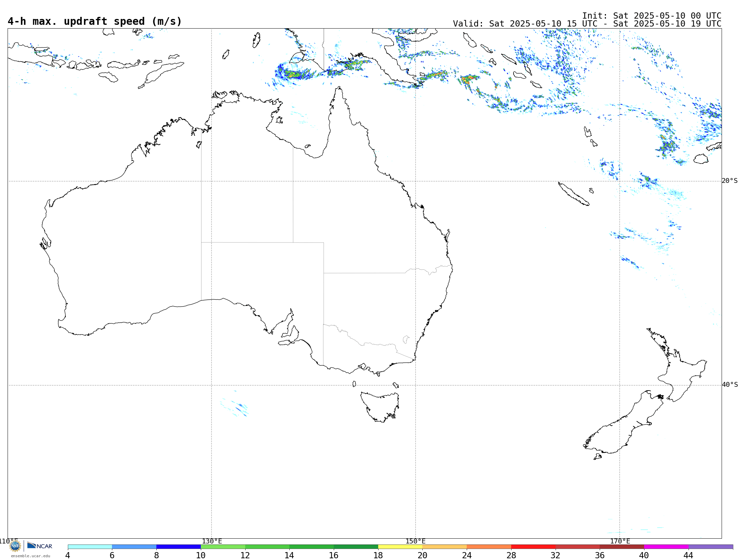Click the colorbar tick label '18'

click(378, 555)
